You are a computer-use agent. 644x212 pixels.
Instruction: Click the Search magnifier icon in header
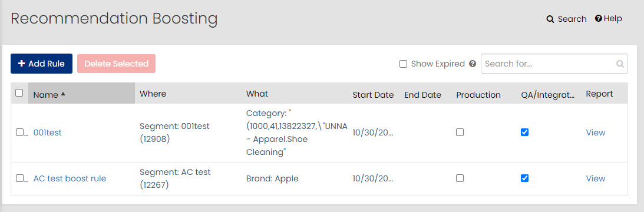[x=550, y=19]
